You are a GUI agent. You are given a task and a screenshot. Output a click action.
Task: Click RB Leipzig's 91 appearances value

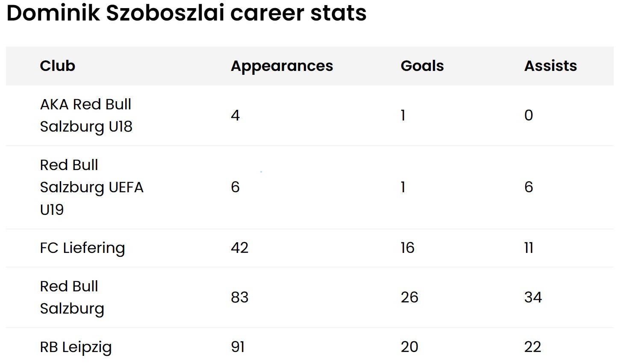tap(238, 347)
